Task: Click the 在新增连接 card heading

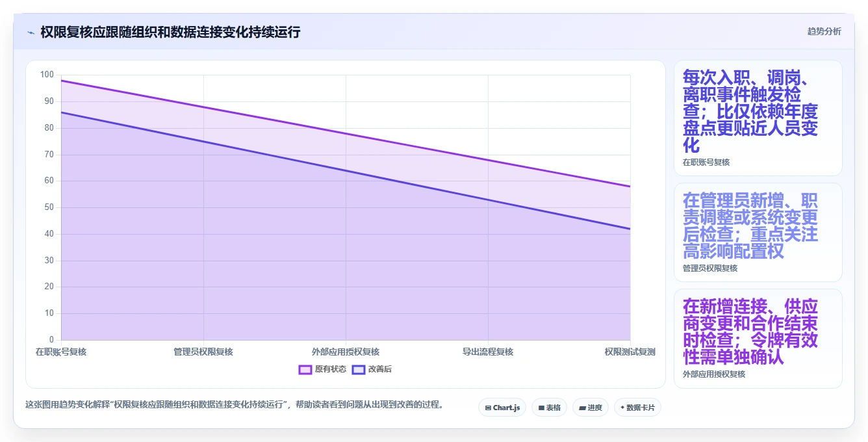Action: point(750,331)
